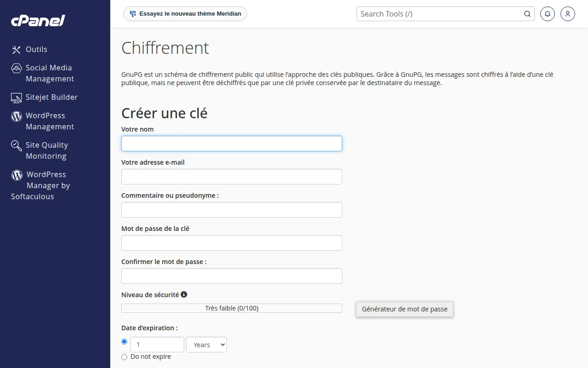Click Essayez le nouveau thème Meridian button
Image resolution: width=588 pixels, height=368 pixels.
[x=185, y=14]
